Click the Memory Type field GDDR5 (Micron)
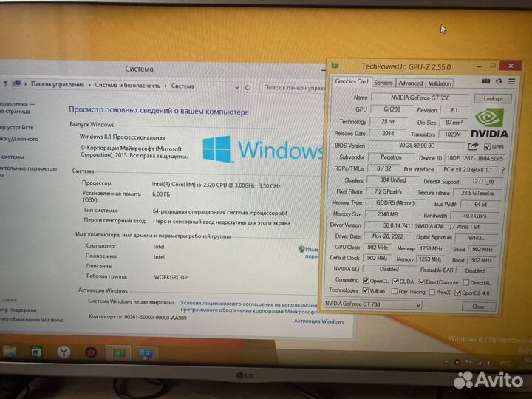 click(395, 203)
